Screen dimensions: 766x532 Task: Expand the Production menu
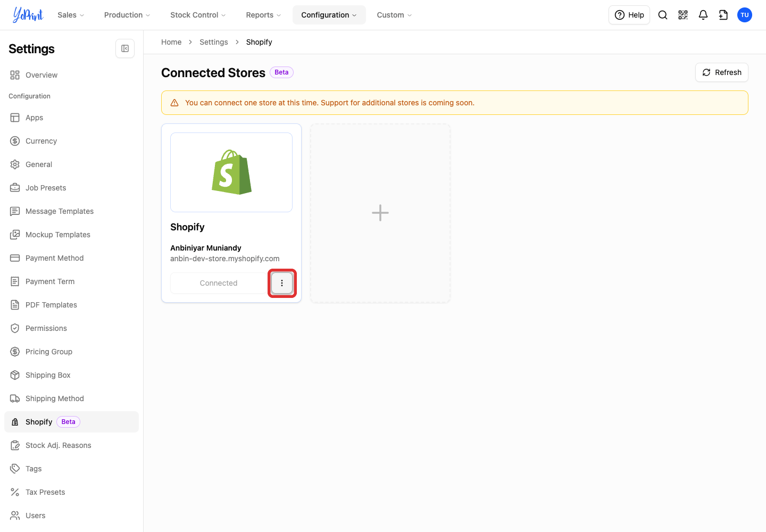click(127, 15)
